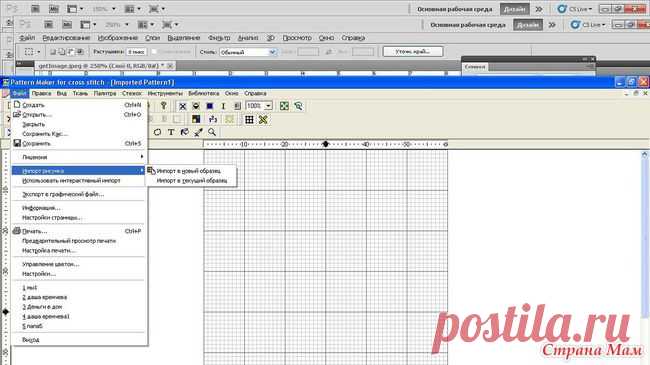Click the fit-to-window green icon
Screen dimensions: 650x365
(284, 106)
